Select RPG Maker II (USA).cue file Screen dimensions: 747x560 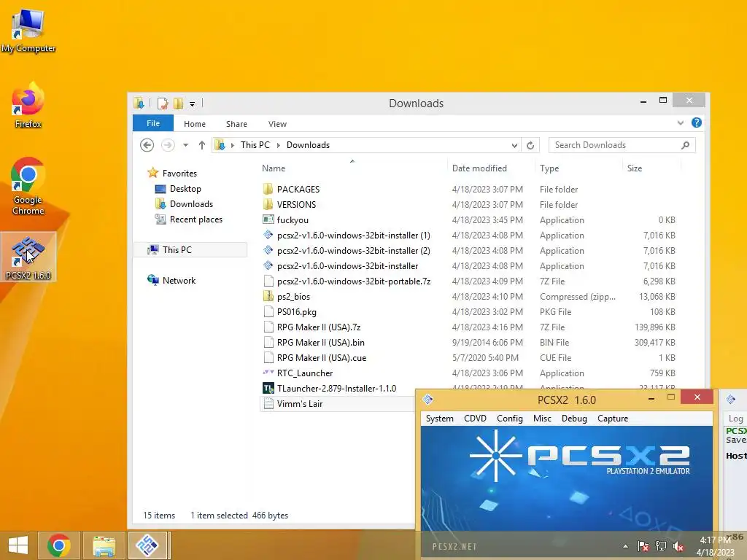coord(321,357)
